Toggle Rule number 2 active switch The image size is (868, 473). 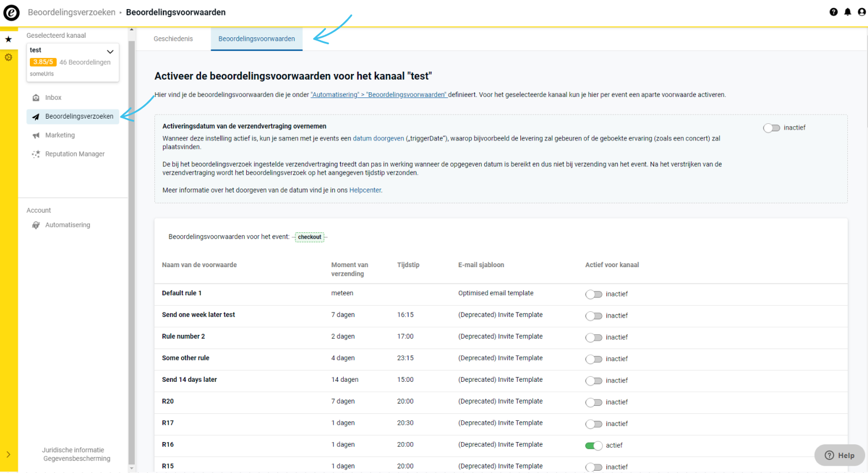[x=594, y=338]
